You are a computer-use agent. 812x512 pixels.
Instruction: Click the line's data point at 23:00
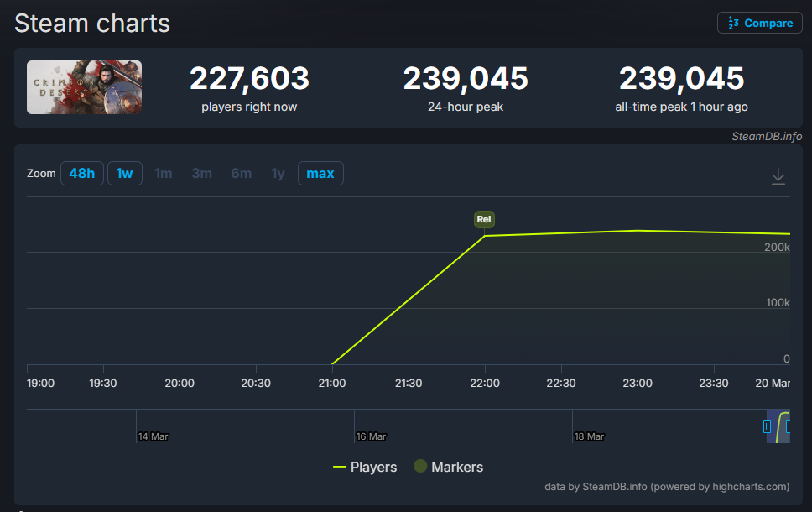coord(638,231)
